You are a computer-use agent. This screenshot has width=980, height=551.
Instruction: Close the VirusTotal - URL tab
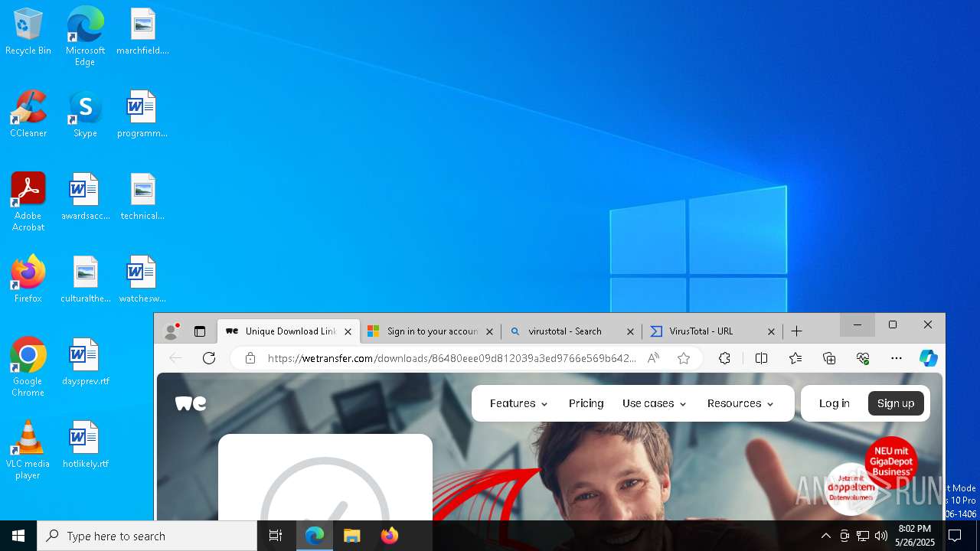[x=771, y=331]
